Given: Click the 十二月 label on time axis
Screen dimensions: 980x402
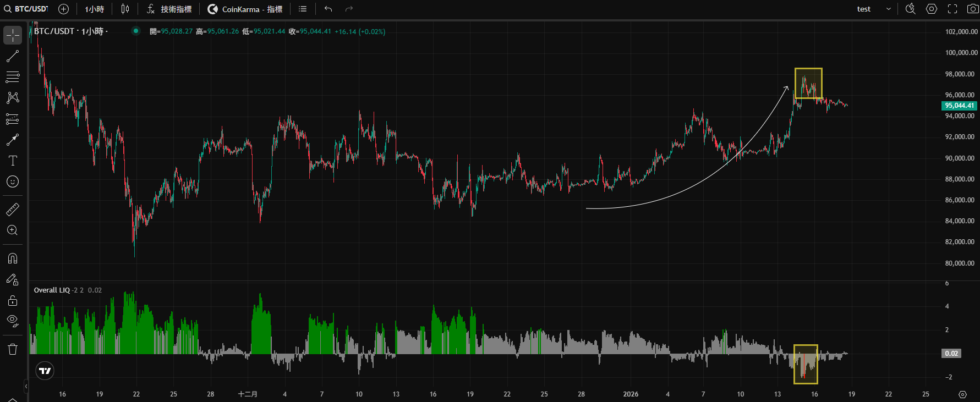Looking at the screenshot, I should tap(248, 394).
